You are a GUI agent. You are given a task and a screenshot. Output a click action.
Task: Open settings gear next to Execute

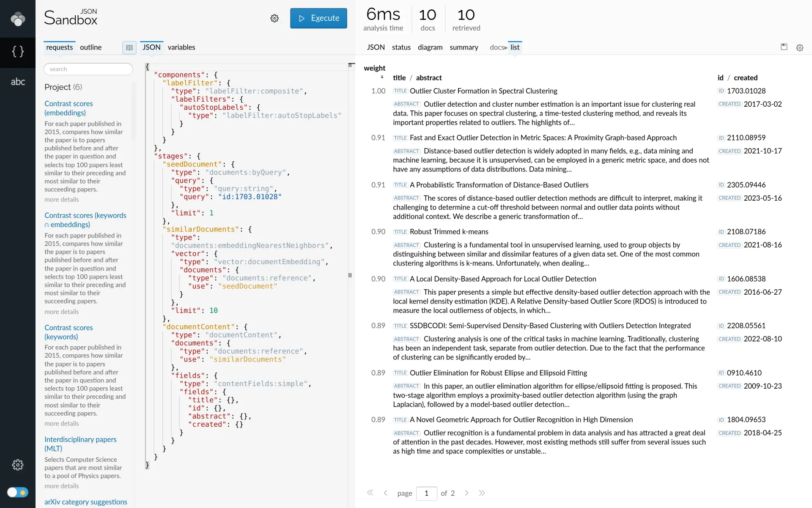click(x=274, y=18)
